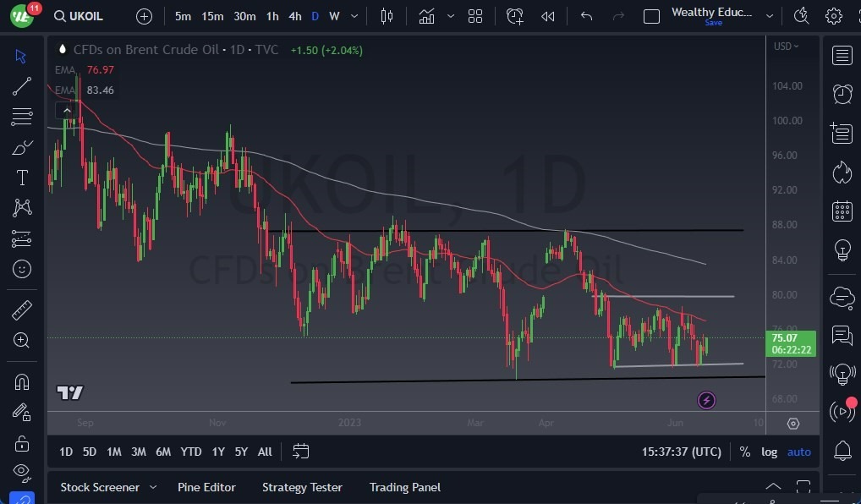The image size is (861, 504).
Task: Open the Watchlist panel
Action: (x=842, y=55)
